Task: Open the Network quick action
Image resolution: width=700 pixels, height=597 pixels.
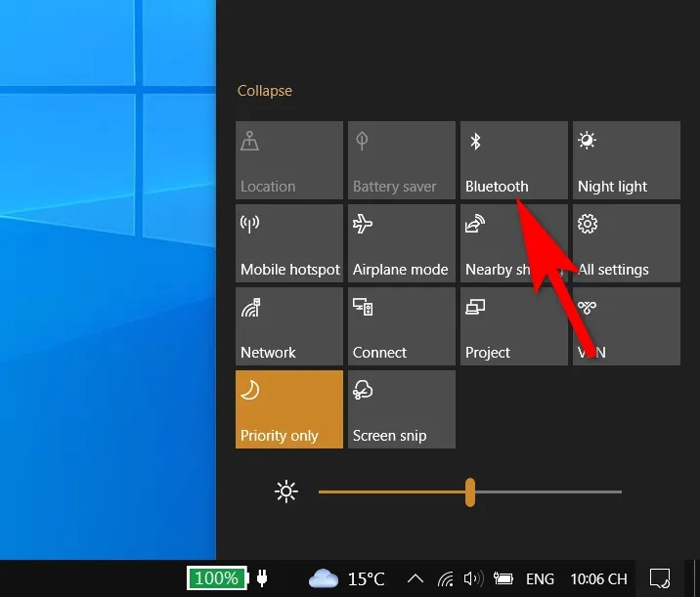Action: 289,325
